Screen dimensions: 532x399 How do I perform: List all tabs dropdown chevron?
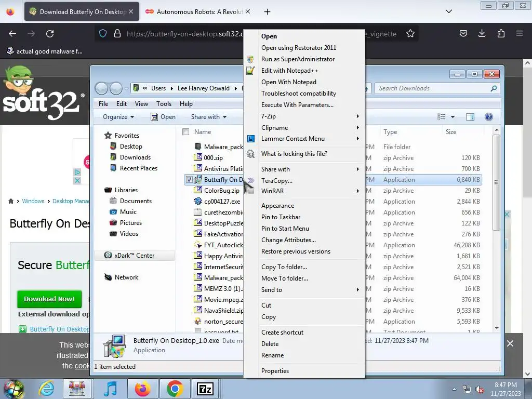click(448, 11)
